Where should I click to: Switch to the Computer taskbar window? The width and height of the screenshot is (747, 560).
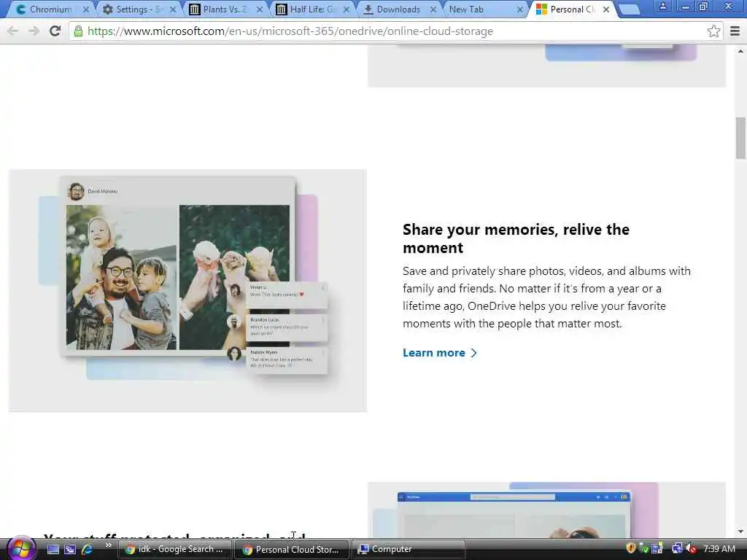[408, 549]
